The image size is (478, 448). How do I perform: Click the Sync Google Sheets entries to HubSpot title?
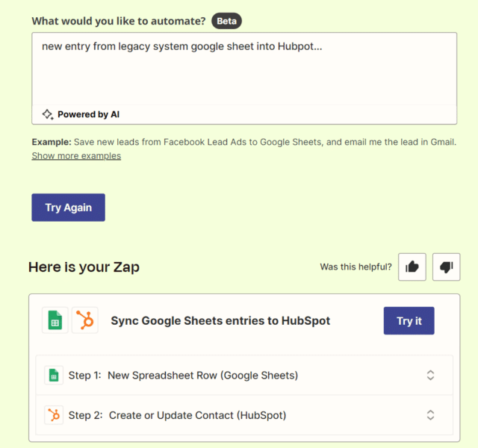point(220,320)
